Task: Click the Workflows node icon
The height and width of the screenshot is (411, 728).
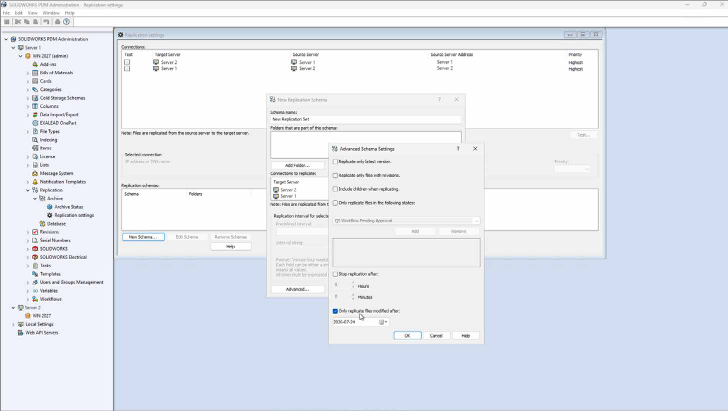Action: [35, 299]
